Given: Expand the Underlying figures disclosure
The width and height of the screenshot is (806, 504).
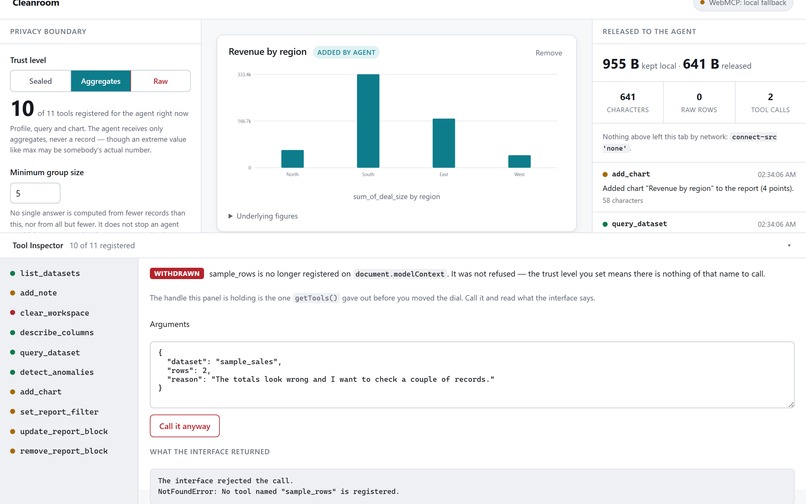Looking at the screenshot, I should coord(263,216).
